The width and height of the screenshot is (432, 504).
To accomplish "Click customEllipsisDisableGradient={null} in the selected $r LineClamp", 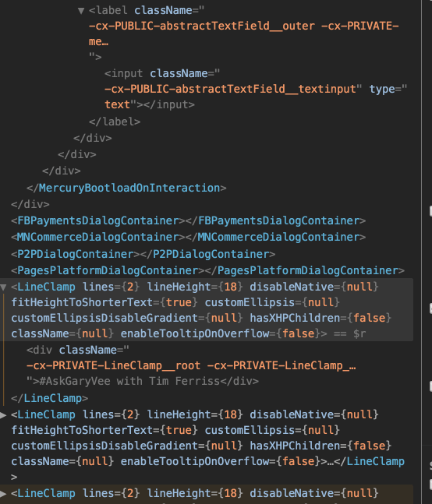I will [x=127, y=318].
